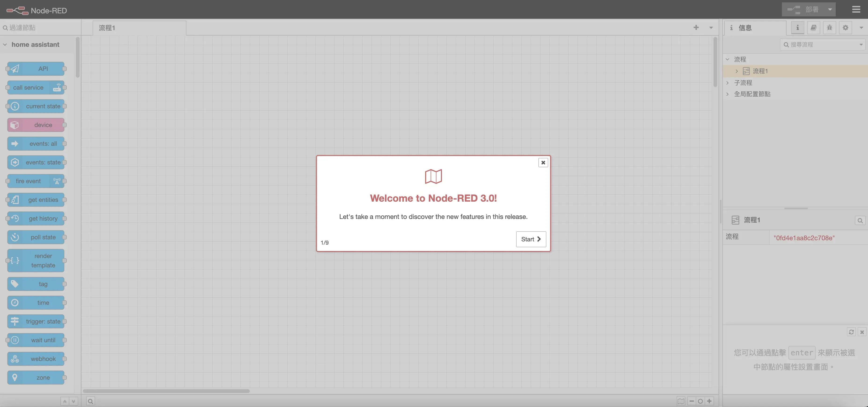Expand all palette categories
868x407 pixels.
(x=74, y=401)
